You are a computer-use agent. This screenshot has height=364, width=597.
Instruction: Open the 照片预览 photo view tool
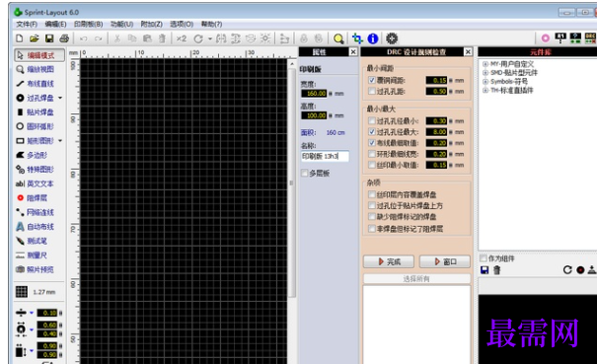pos(35,269)
